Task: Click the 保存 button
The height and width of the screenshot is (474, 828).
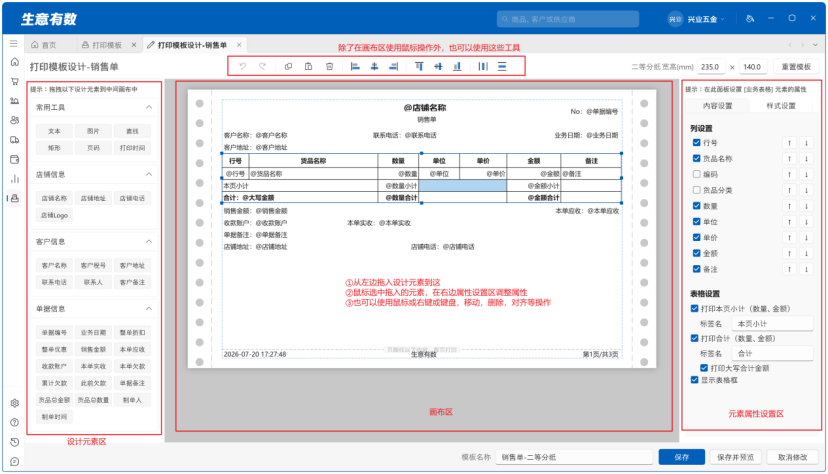Action: (x=682, y=457)
